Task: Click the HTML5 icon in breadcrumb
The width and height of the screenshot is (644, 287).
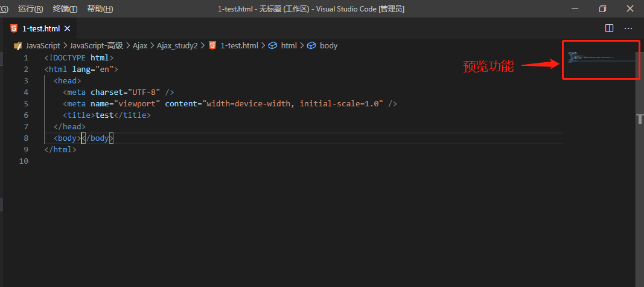Action: tap(212, 46)
